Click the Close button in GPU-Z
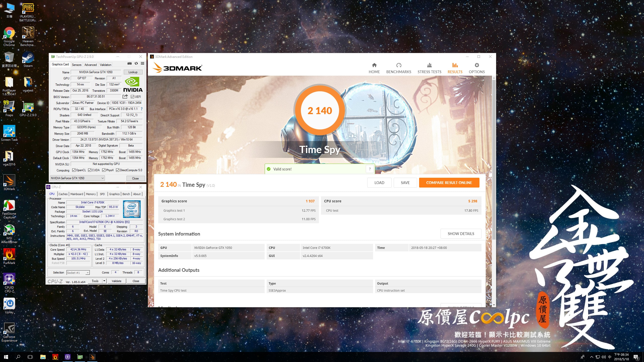Image resolution: width=644 pixels, height=362 pixels. point(135,178)
